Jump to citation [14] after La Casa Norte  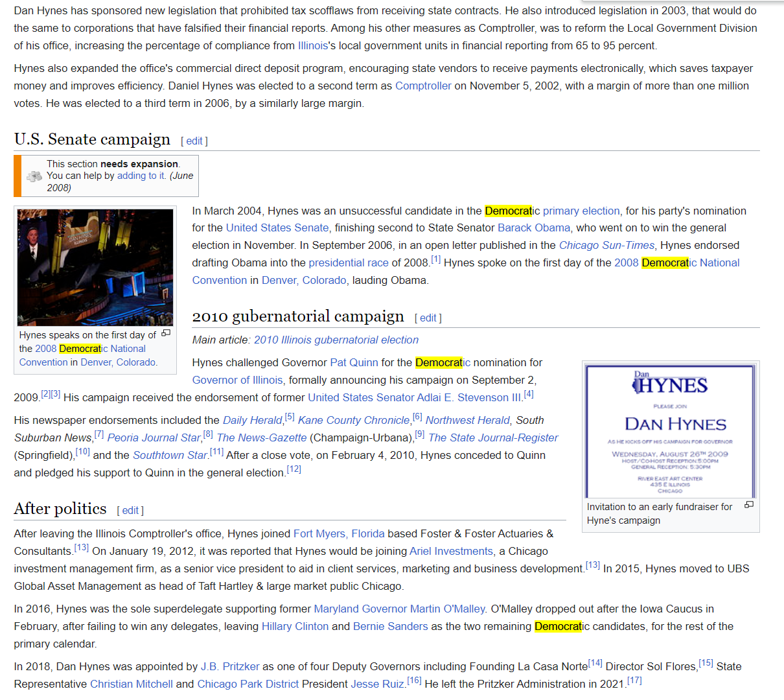595,663
